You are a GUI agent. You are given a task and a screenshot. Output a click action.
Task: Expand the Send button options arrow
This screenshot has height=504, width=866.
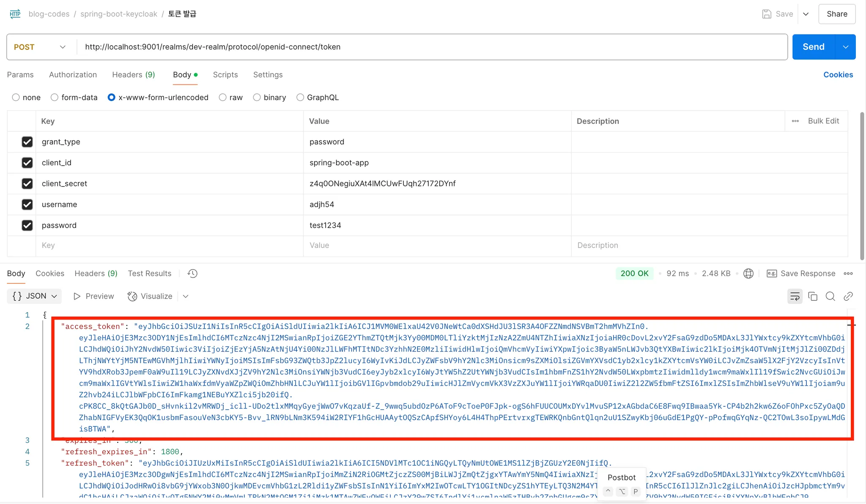click(845, 47)
